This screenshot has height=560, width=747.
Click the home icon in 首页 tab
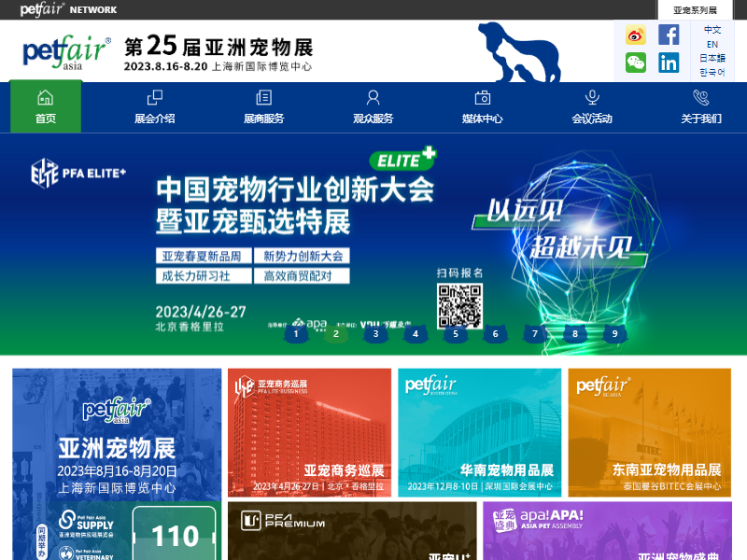click(45, 98)
